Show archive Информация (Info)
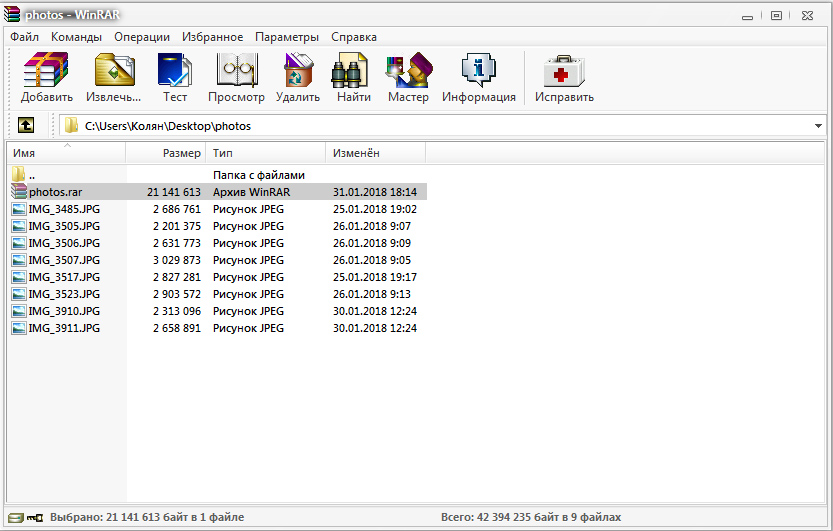Screen dimensions: 833x531 click(x=479, y=70)
